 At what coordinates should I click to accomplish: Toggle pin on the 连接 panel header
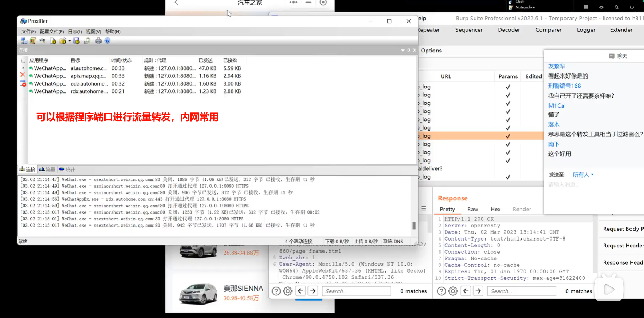(408, 50)
